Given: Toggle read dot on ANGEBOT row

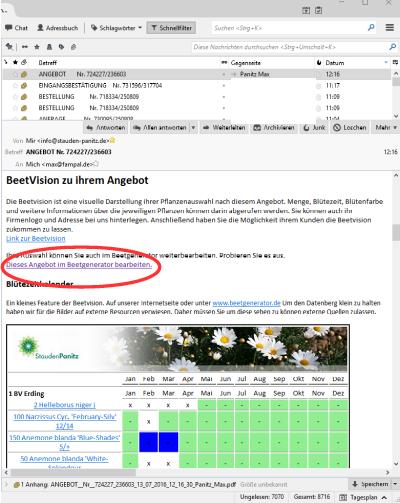Looking at the screenshot, I should 224,74.
